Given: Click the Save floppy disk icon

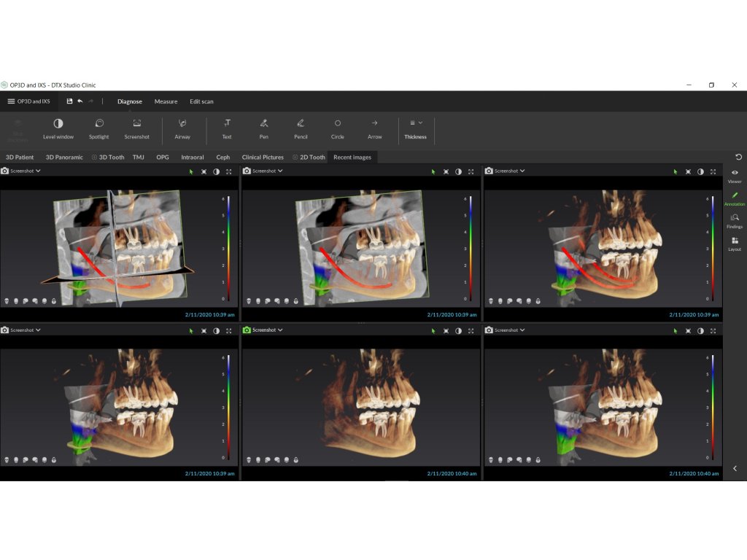Looking at the screenshot, I should 69,101.
